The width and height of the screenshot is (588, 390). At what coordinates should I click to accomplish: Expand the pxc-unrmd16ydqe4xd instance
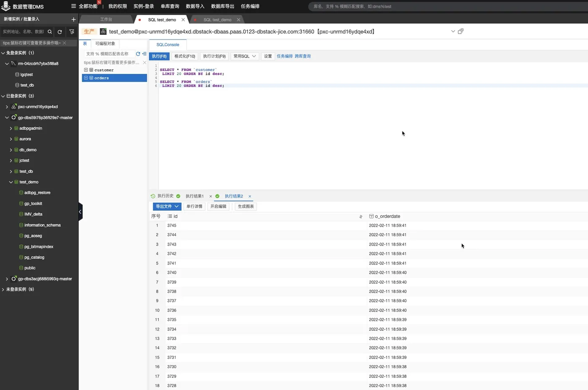[7, 107]
